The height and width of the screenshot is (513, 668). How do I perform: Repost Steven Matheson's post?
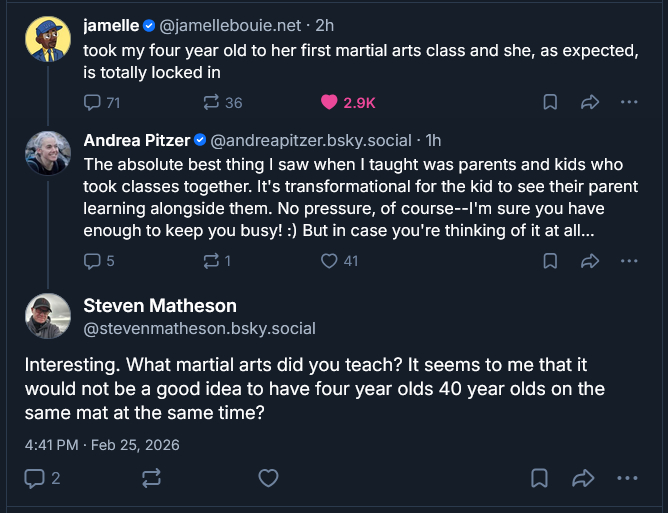(152, 478)
